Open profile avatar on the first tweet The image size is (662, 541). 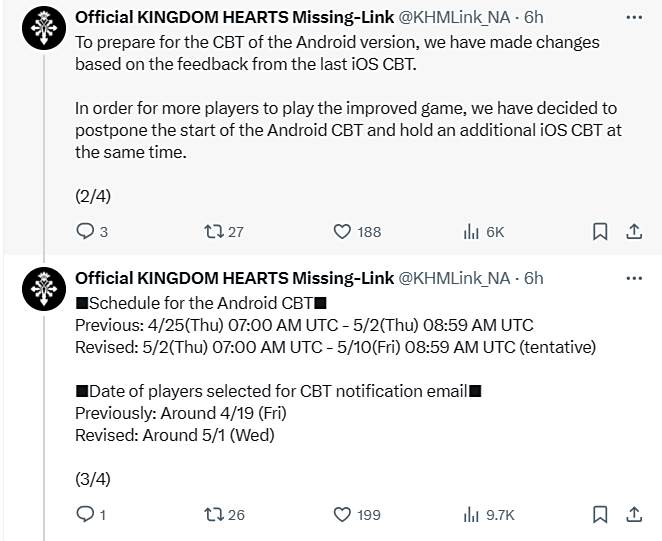coord(44,28)
